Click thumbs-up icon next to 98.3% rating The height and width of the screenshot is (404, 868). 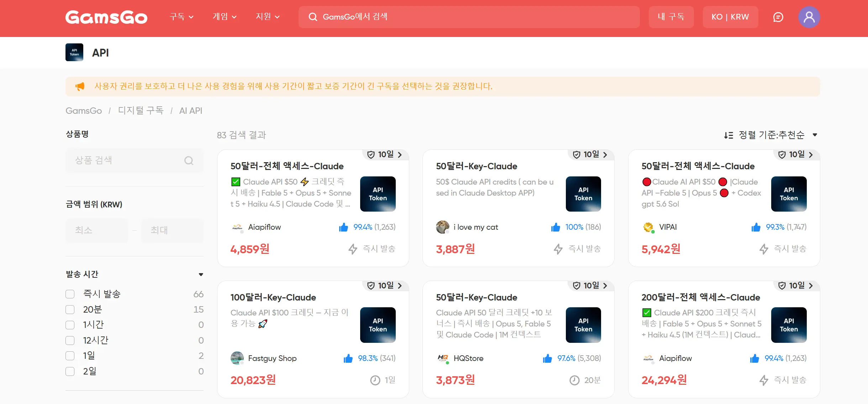pyautogui.click(x=348, y=358)
